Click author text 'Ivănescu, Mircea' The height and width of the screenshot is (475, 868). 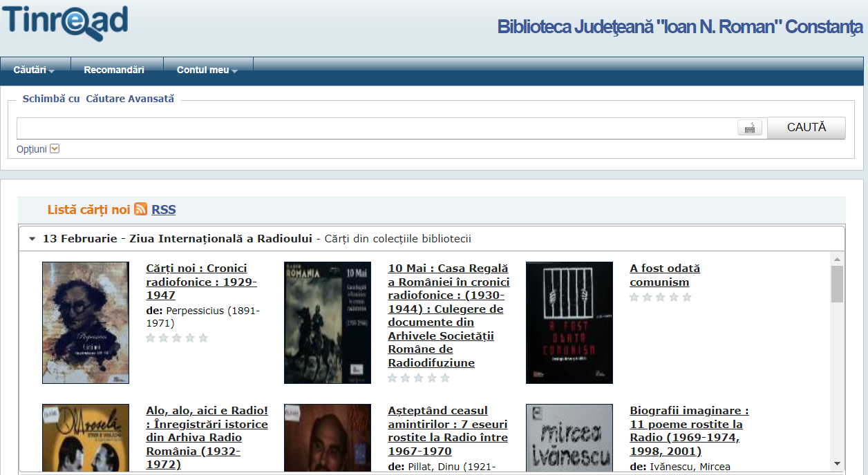[x=690, y=467]
